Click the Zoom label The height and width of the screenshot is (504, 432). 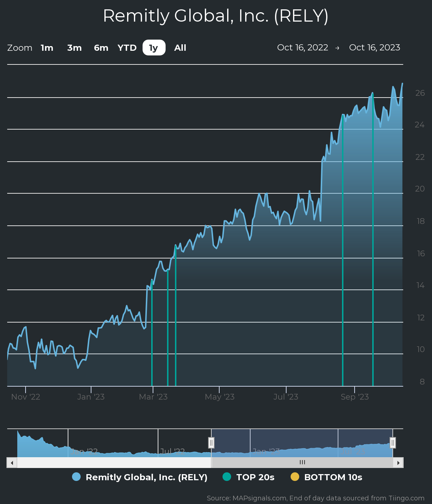20,48
